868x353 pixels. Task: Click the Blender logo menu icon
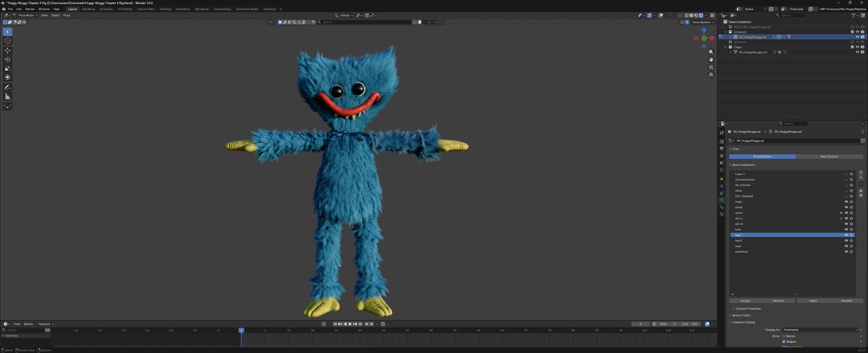[x=4, y=9]
